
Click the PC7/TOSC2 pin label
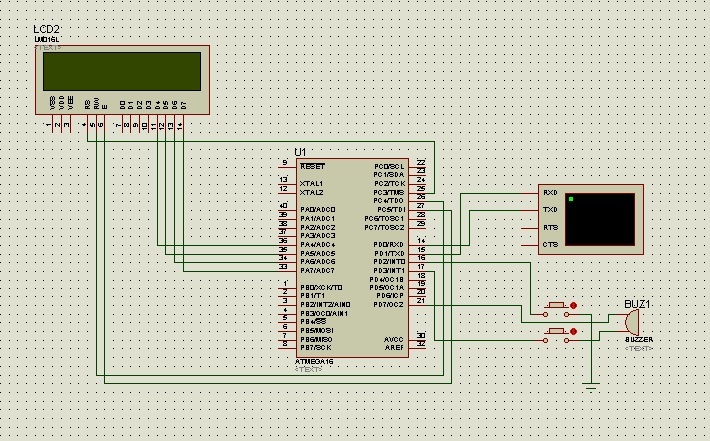[x=384, y=227]
